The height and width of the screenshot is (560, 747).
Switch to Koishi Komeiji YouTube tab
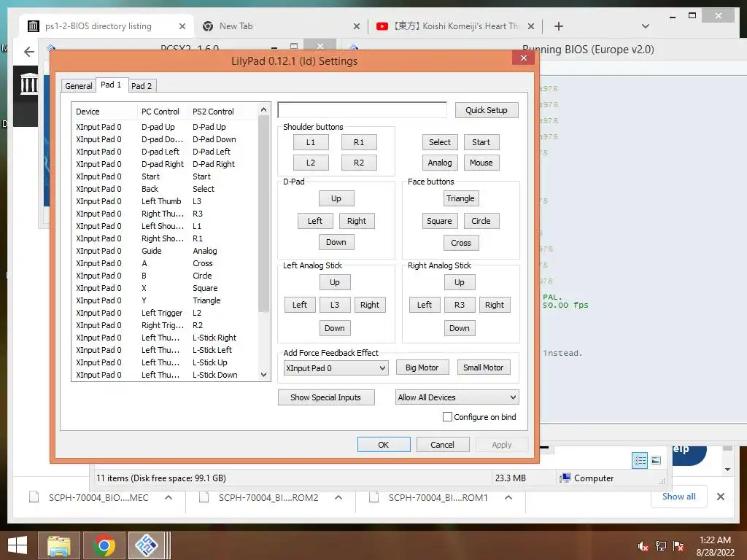[455, 26]
